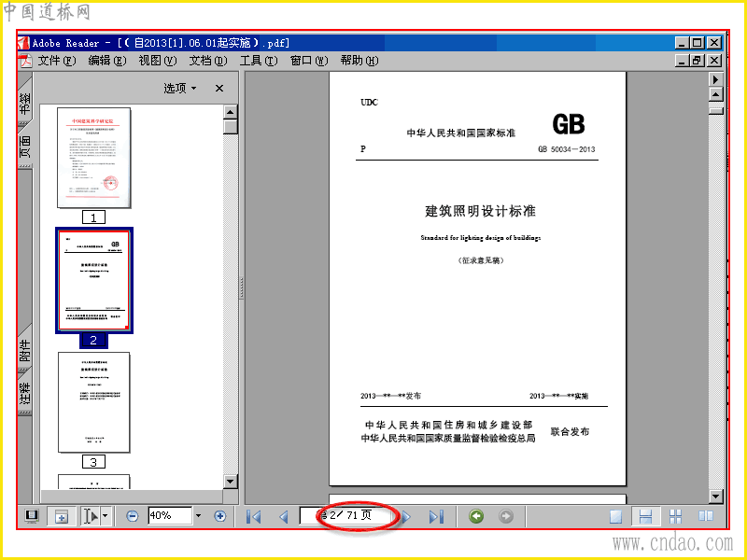Close the pages panel with X
Image resolution: width=747 pixels, height=560 pixels.
pos(219,88)
